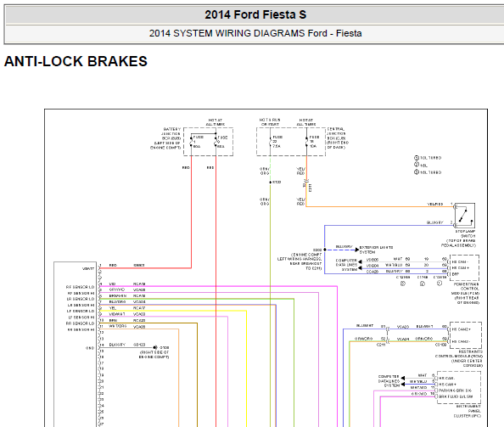Click the "RED" wire label on VBATT pin 1
Image resolution: width=504 pixels, height=427 pixels.
113,265
